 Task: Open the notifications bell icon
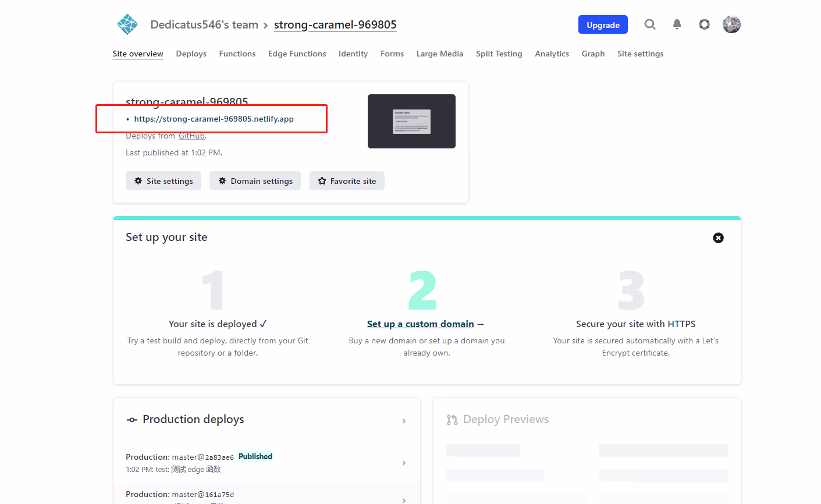point(677,24)
